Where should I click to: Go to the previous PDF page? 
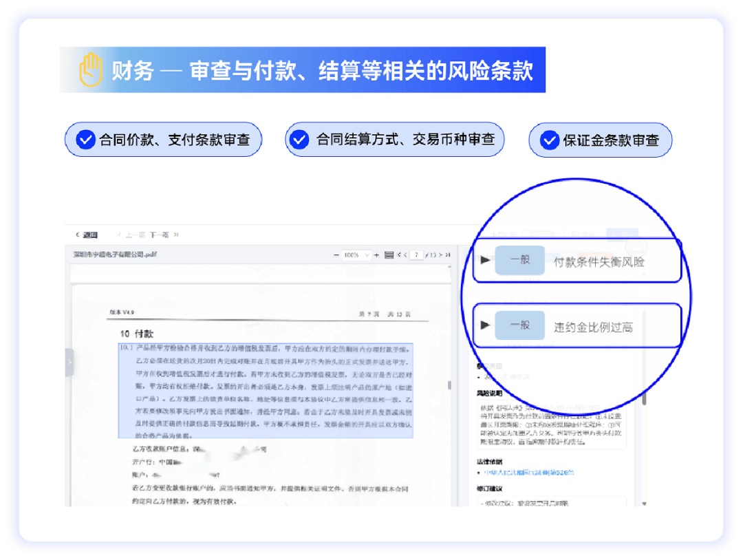[405, 255]
